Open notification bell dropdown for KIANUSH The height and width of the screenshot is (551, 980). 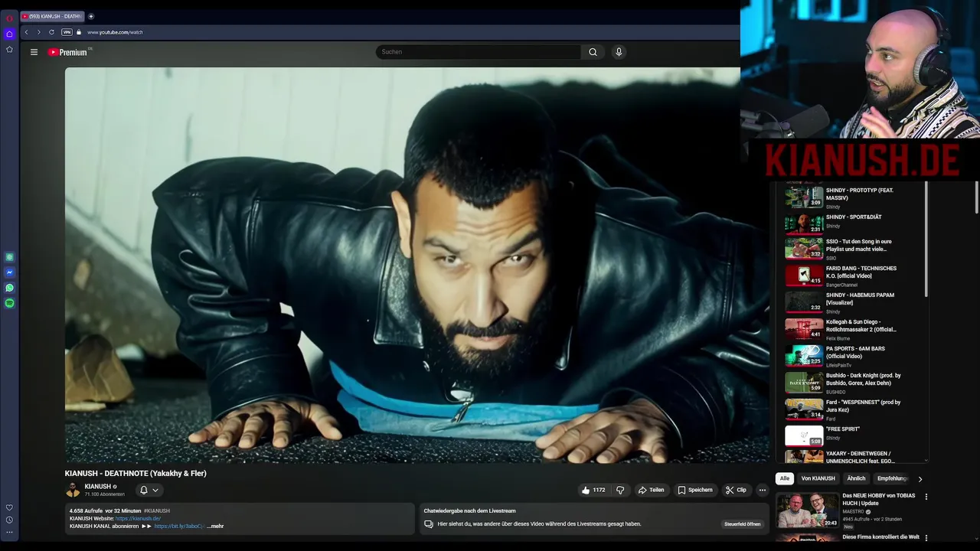pos(149,490)
